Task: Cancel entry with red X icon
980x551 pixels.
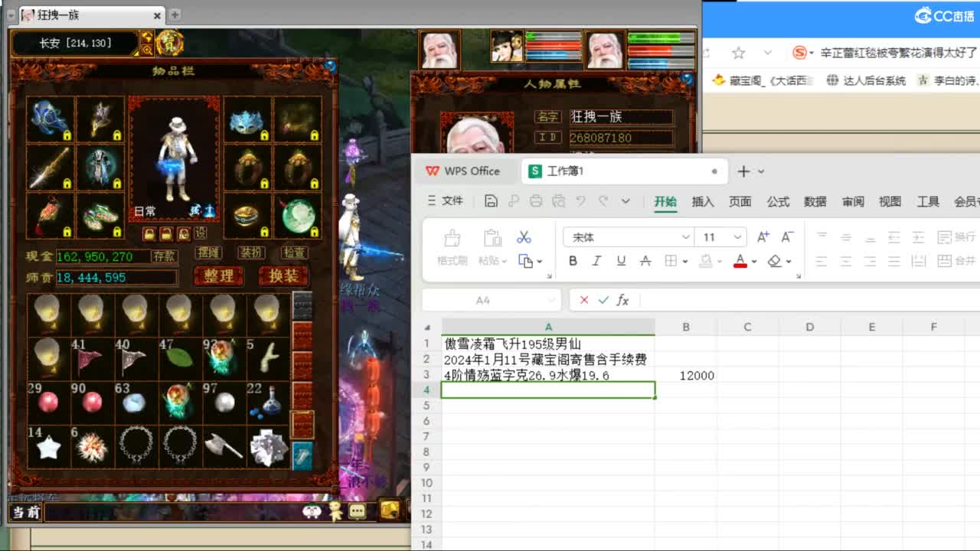Action: tap(584, 300)
